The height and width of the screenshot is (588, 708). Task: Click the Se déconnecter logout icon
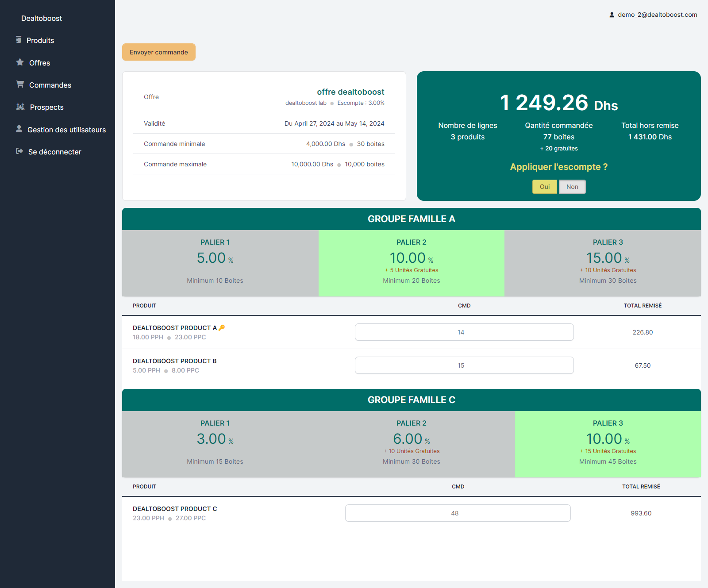[x=19, y=151]
